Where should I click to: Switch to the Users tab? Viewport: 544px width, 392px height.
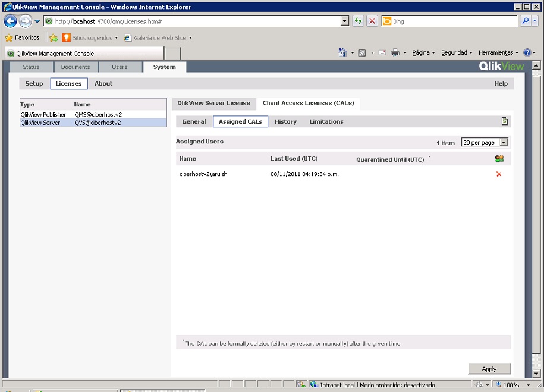pyautogui.click(x=120, y=67)
